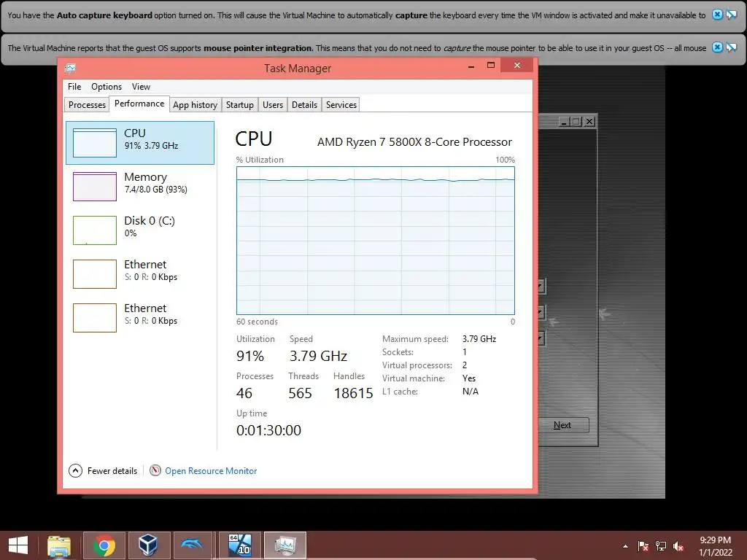747x560 pixels.
Task: Select the Memory performance entry
Action: point(140,186)
